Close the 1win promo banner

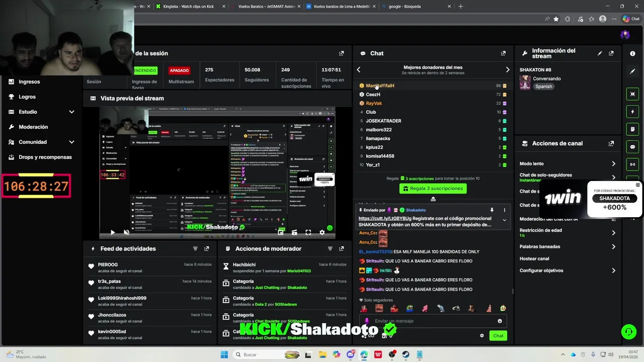(638, 185)
